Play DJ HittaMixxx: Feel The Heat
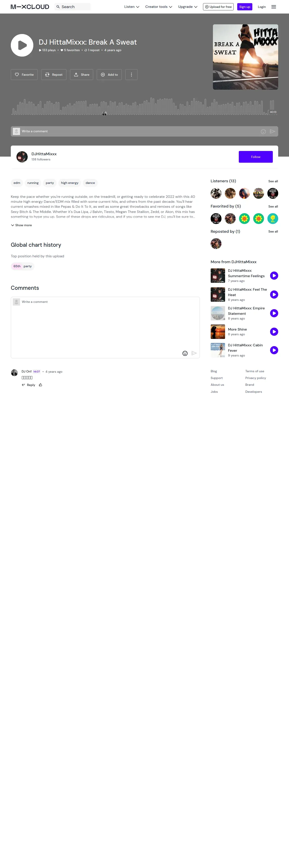289x868 pixels. pos(274,295)
